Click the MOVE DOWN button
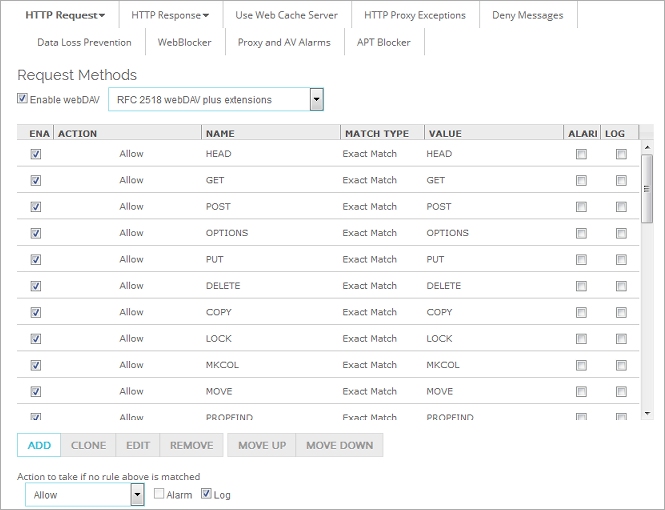The height and width of the screenshot is (510, 665). pos(339,445)
